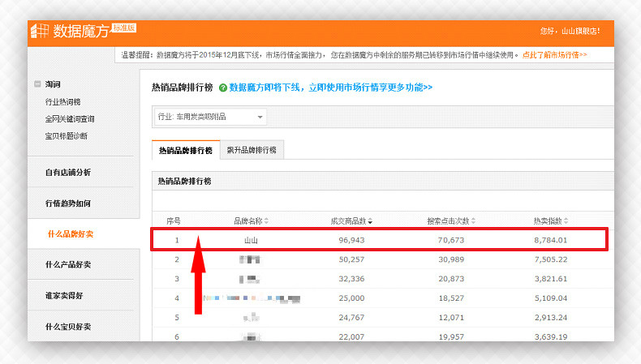This screenshot has height=364, width=641.
Task: Open 谁家卖得好 menu item
Action: (x=64, y=296)
